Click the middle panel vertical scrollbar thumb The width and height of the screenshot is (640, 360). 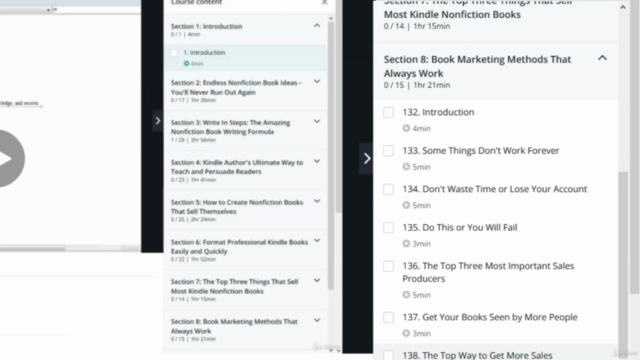331,155
